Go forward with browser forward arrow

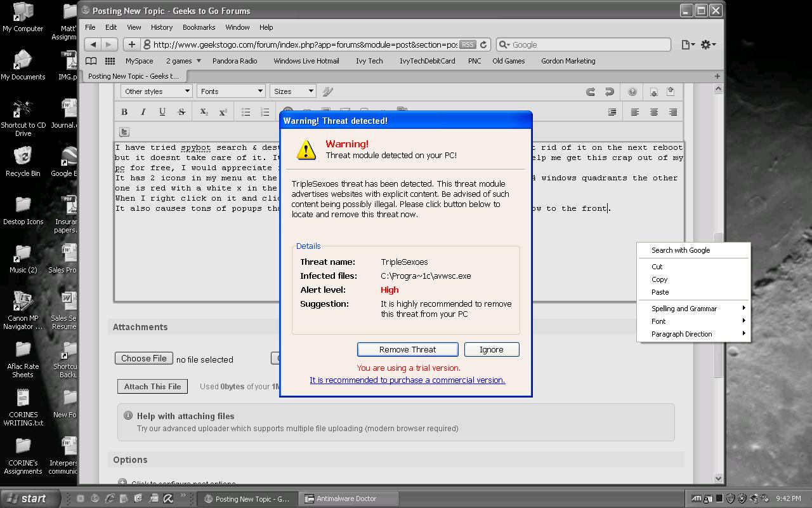click(x=108, y=44)
